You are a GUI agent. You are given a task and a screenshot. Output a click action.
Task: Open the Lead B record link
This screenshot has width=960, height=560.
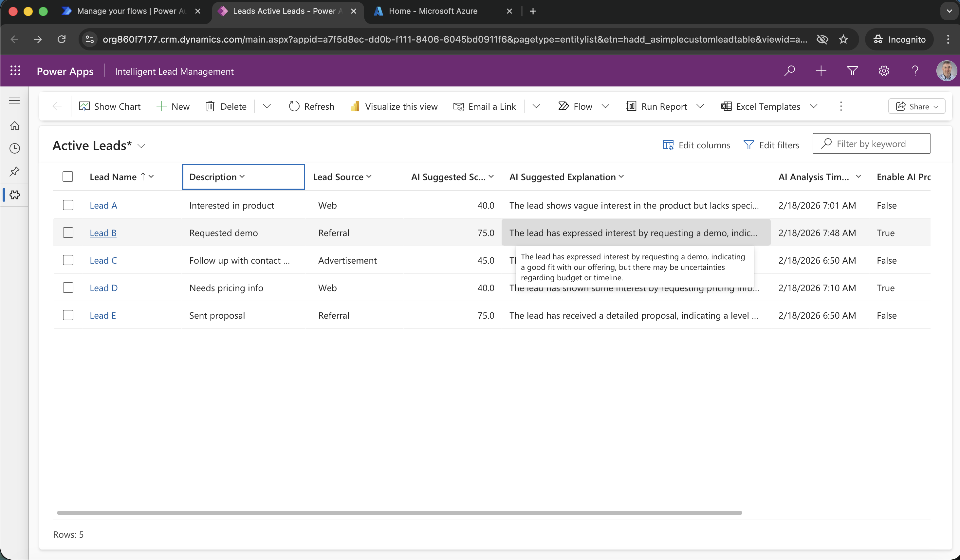(x=103, y=233)
